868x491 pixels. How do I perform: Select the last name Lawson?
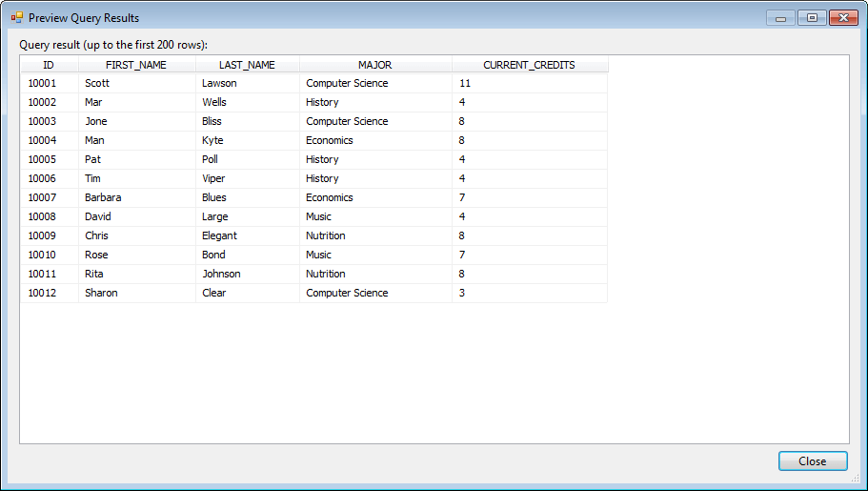[x=248, y=83]
